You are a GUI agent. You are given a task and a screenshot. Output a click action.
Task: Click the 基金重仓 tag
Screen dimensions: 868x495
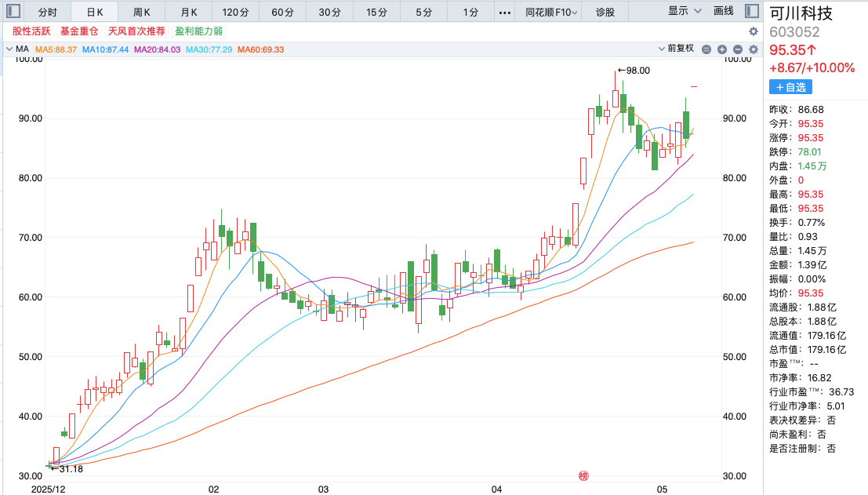79,31
